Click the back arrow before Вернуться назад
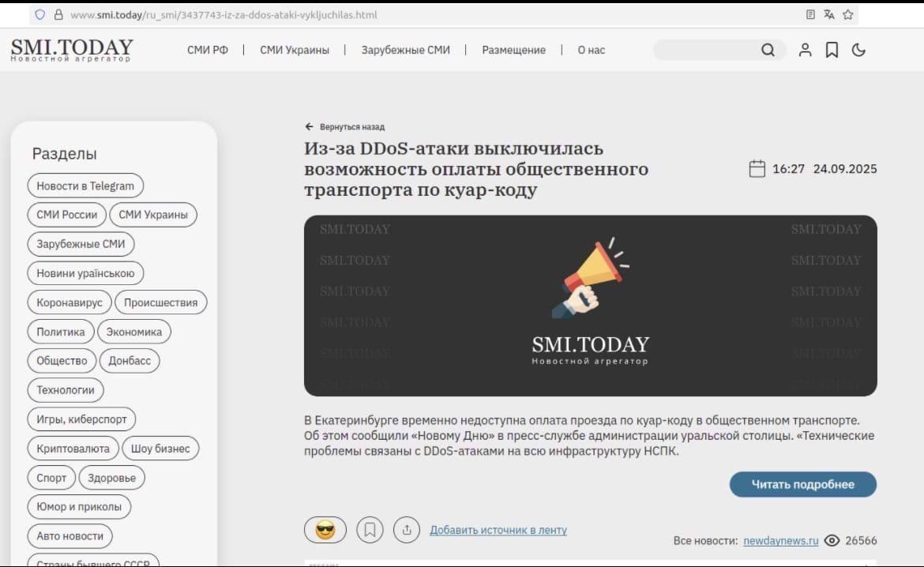 pos(308,126)
